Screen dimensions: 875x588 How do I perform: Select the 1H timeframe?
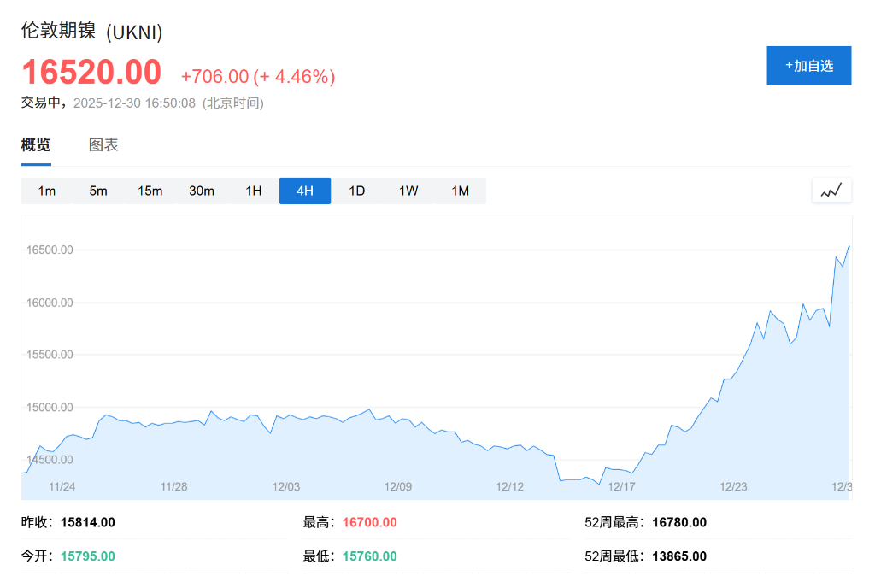point(253,191)
